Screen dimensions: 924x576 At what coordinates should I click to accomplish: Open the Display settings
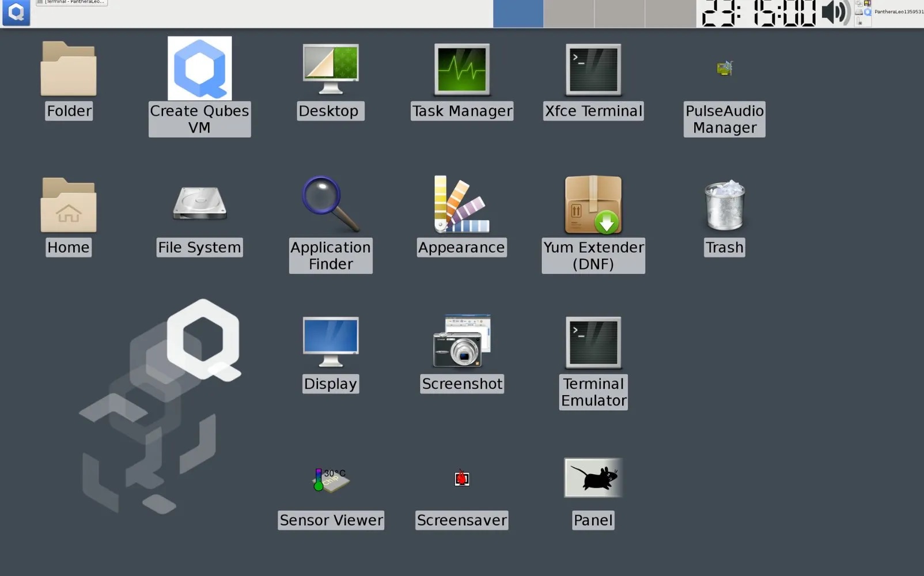pos(330,342)
